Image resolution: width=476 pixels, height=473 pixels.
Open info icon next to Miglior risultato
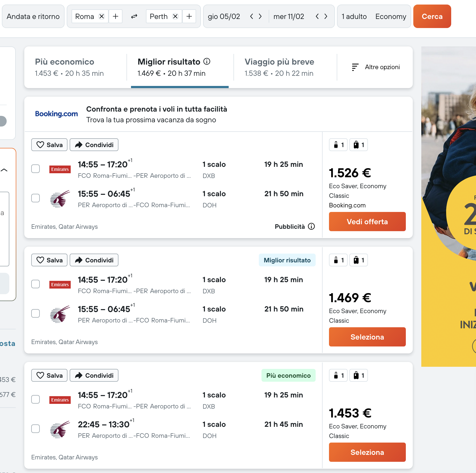point(207,62)
